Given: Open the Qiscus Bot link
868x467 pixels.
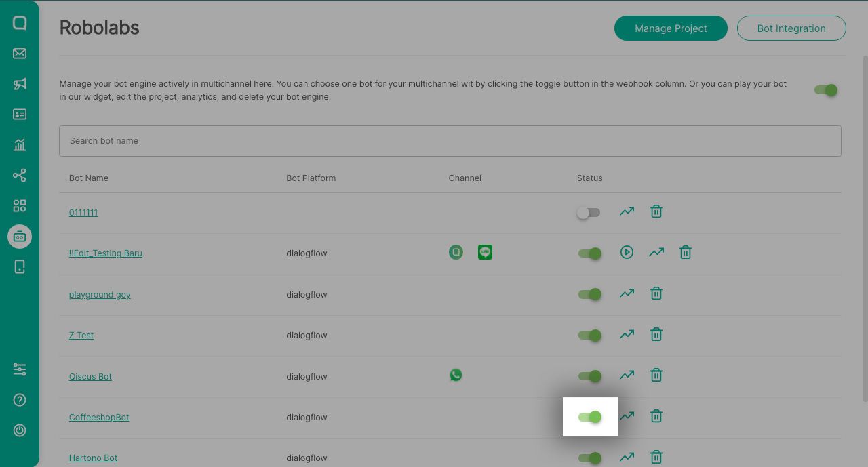Looking at the screenshot, I should [x=90, y=377].
